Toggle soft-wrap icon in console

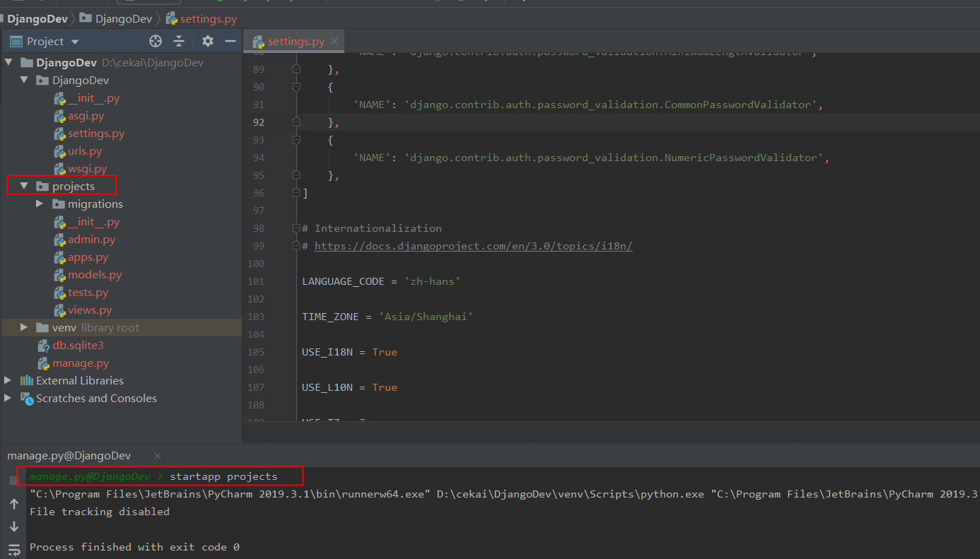13,550
